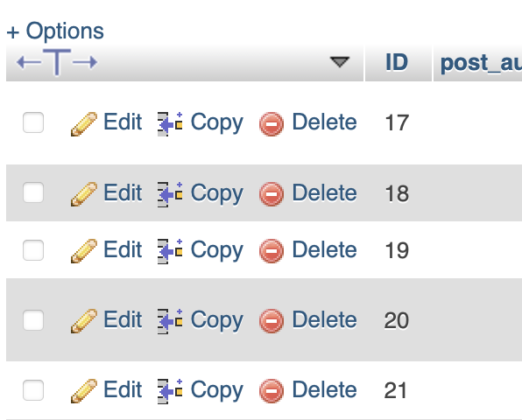Select the checkbox for row 19
Image resolution: width=522 pixels, height=420 pixels.
pos(33,250)
